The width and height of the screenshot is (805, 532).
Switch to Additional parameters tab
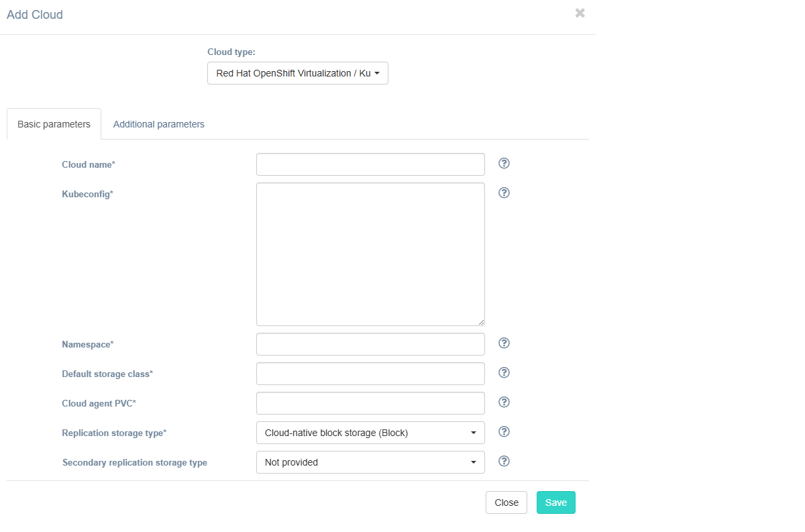click(159, 124)
